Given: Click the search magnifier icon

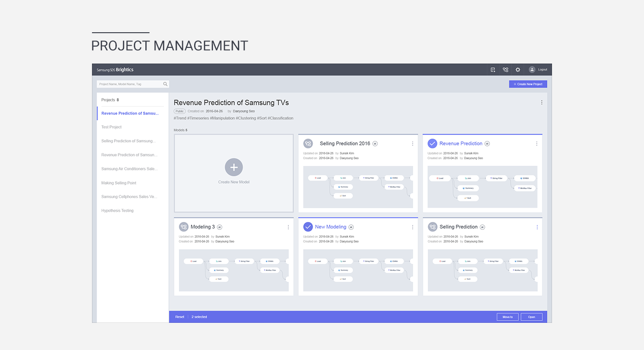Looking at the screenshot, I should point(166,84).
